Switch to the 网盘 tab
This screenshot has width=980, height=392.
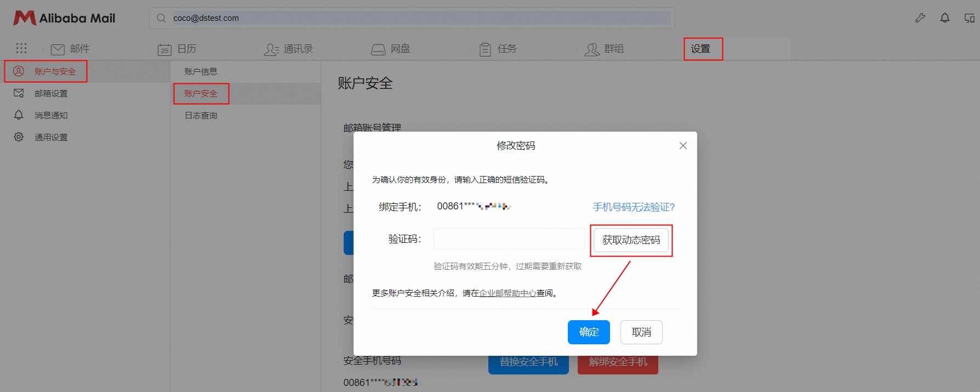click(400, 49)
